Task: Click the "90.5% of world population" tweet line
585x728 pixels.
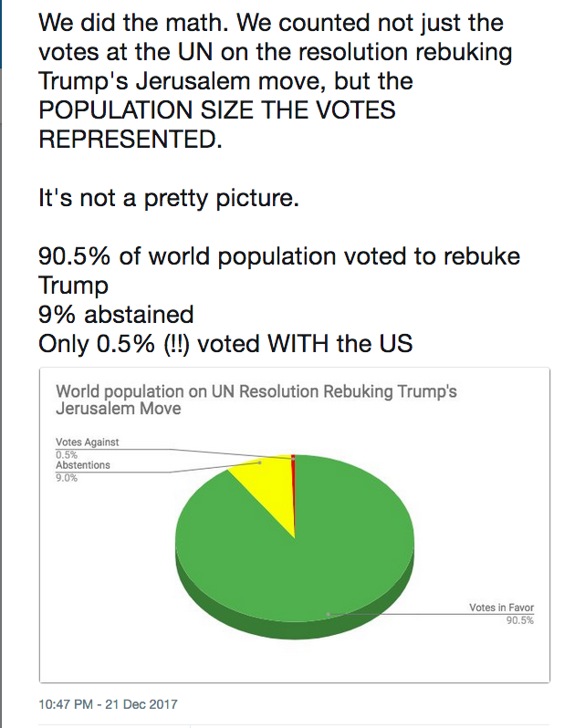Action: pos(278,256)
